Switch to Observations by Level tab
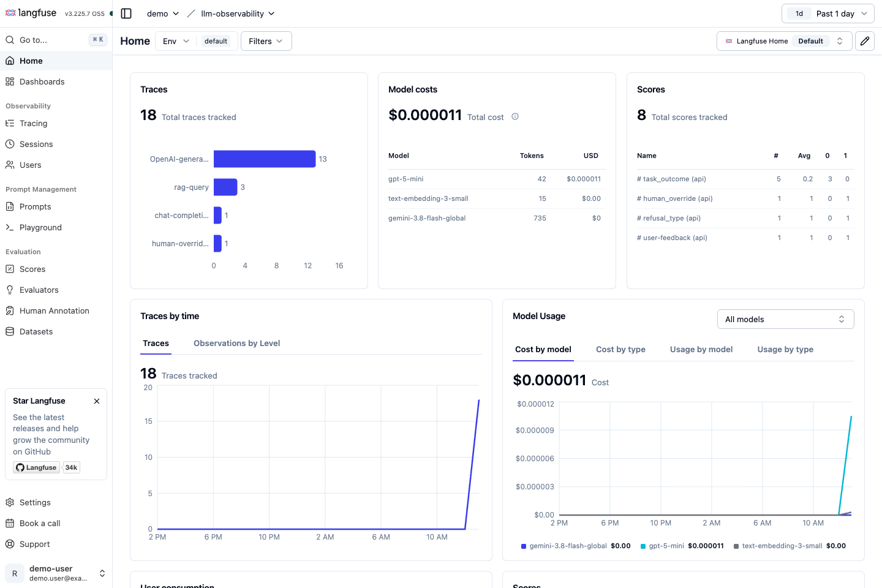882x588 pixels. 237,344
